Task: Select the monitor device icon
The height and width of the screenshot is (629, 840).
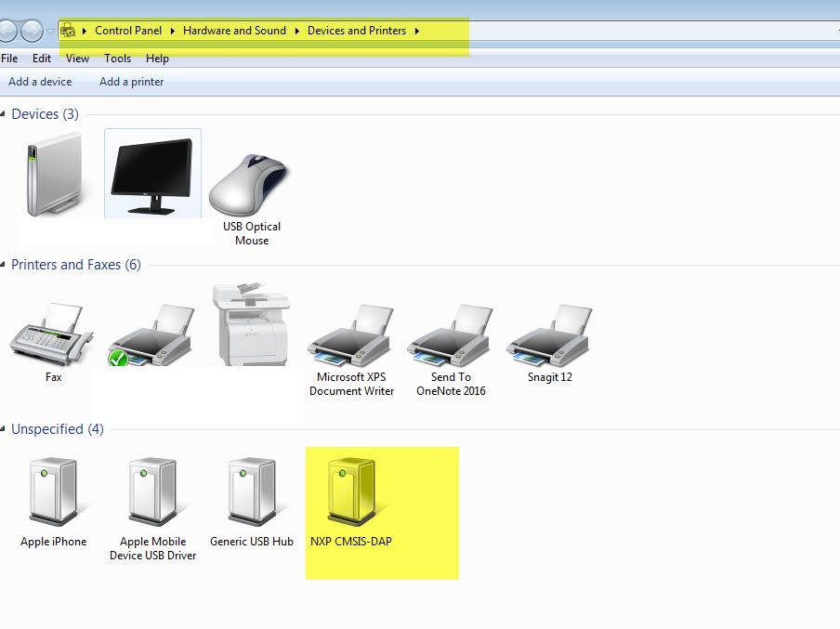Action: click(152, 176)
